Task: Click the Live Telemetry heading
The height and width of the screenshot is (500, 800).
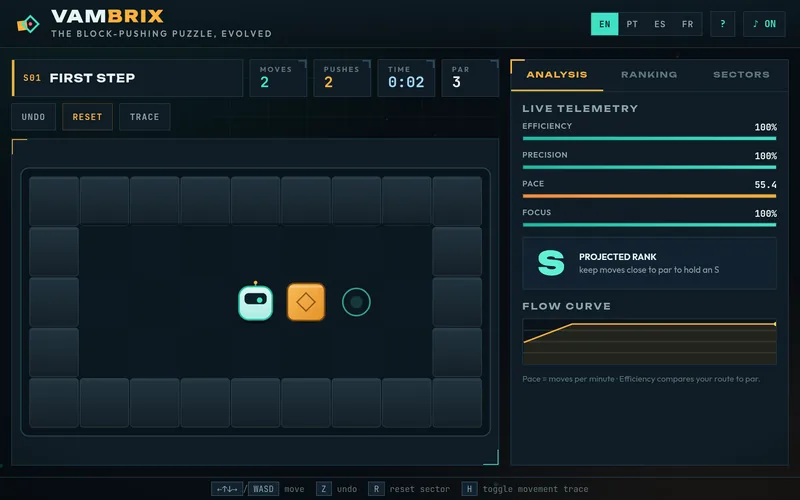Action: click(x=580, y=109)
